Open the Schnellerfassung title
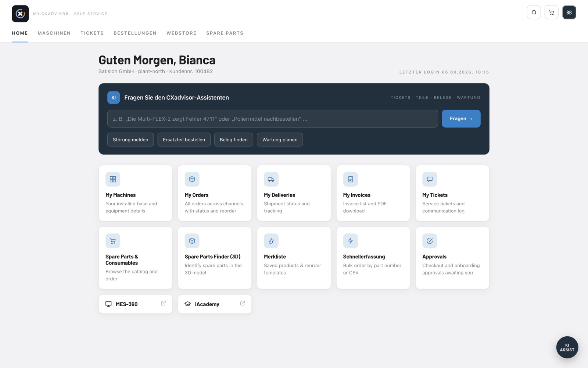Viewport: 588px width, 368px height. (364, 256)
